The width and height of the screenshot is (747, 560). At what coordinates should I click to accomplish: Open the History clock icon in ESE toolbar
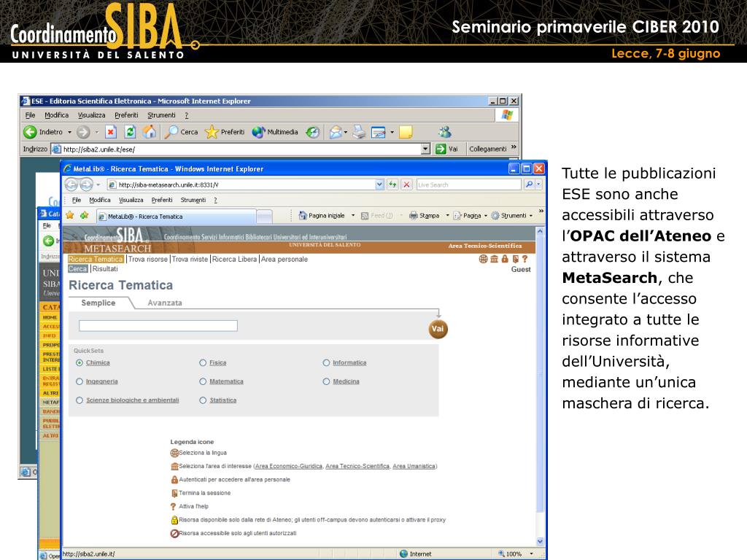312,132
